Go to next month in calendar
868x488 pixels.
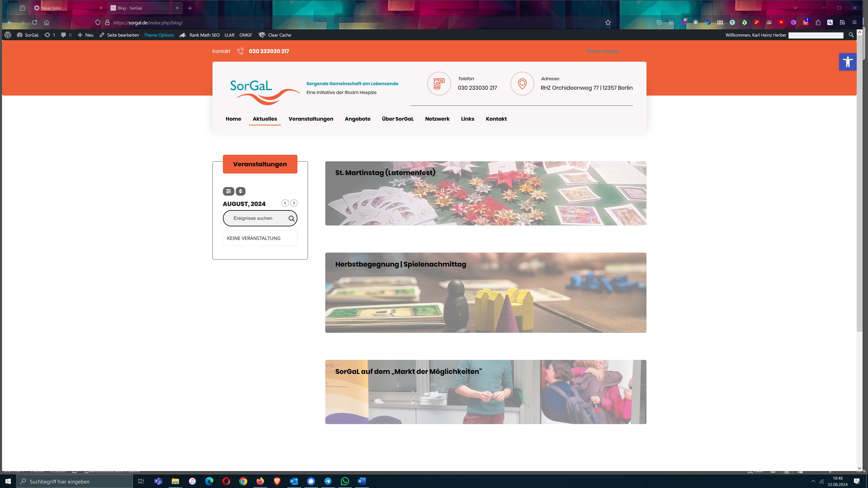pyautogui.click(x=294, y=203)
